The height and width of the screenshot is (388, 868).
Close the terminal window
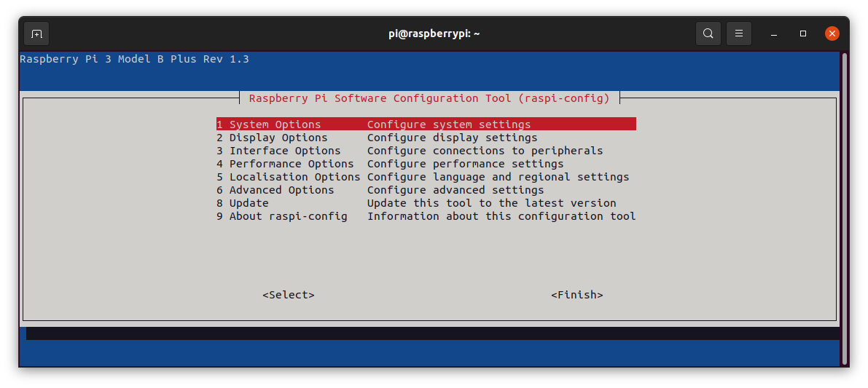[x=832, y=33]
